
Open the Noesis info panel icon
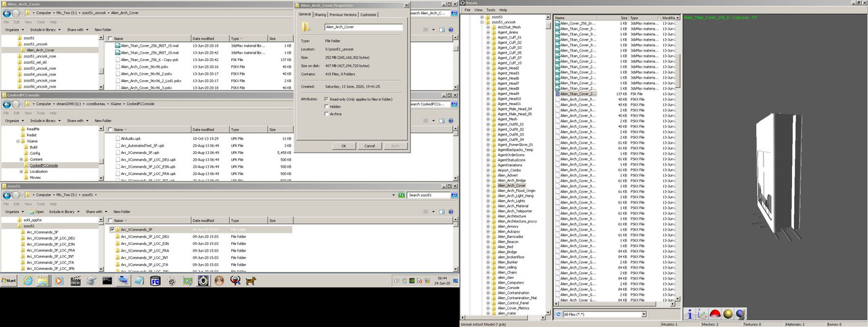tap(690, 314)
